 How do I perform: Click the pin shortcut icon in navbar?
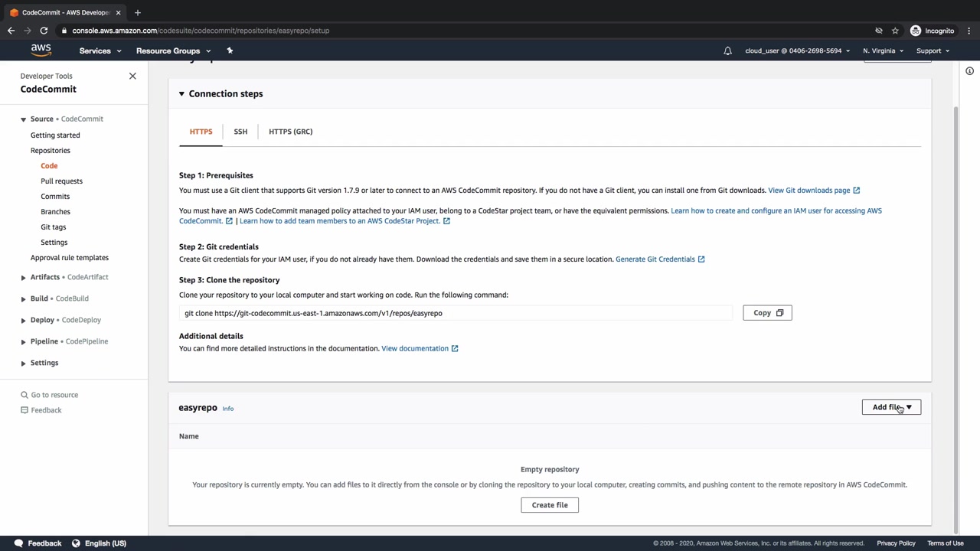point(230,51)
